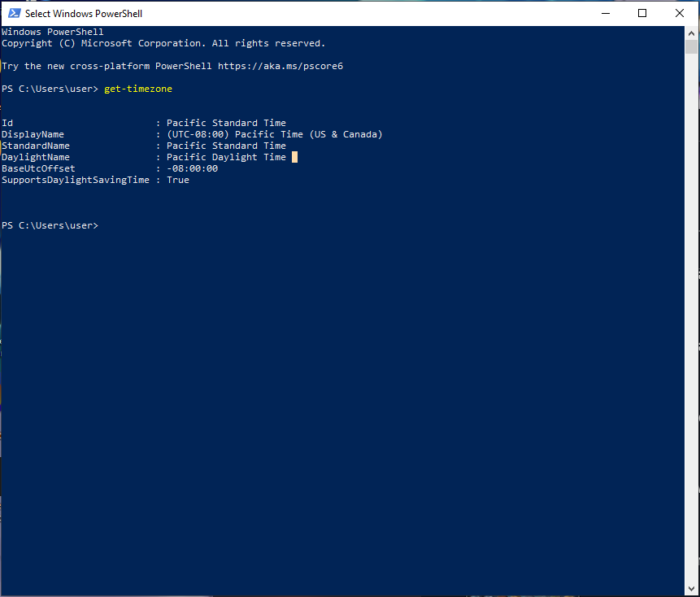Click the 'DisplayName' property label
Viewport: 700px width, 597px height.
click(x=33, y=134)
